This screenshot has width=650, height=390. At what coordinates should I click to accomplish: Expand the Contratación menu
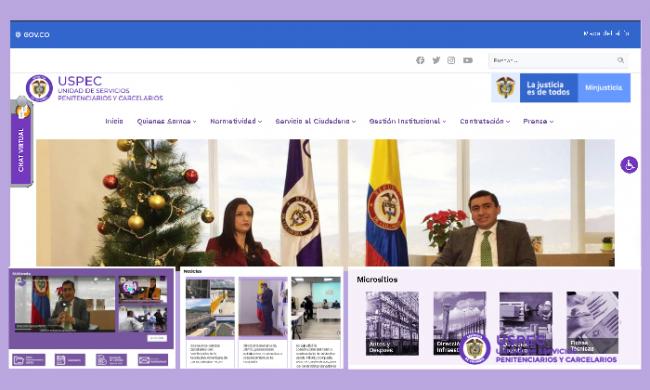485,121
